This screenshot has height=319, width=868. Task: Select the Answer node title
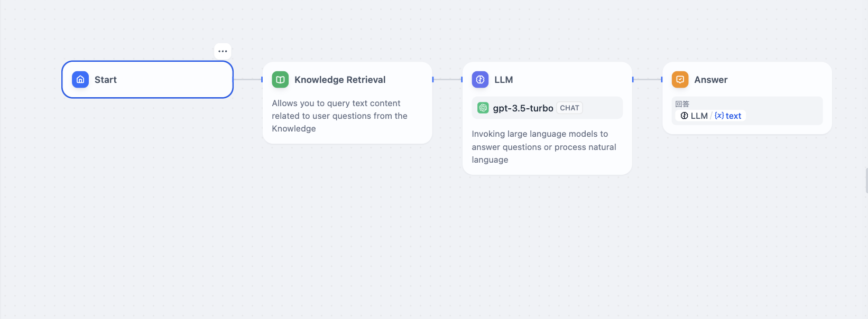point(710,80)
